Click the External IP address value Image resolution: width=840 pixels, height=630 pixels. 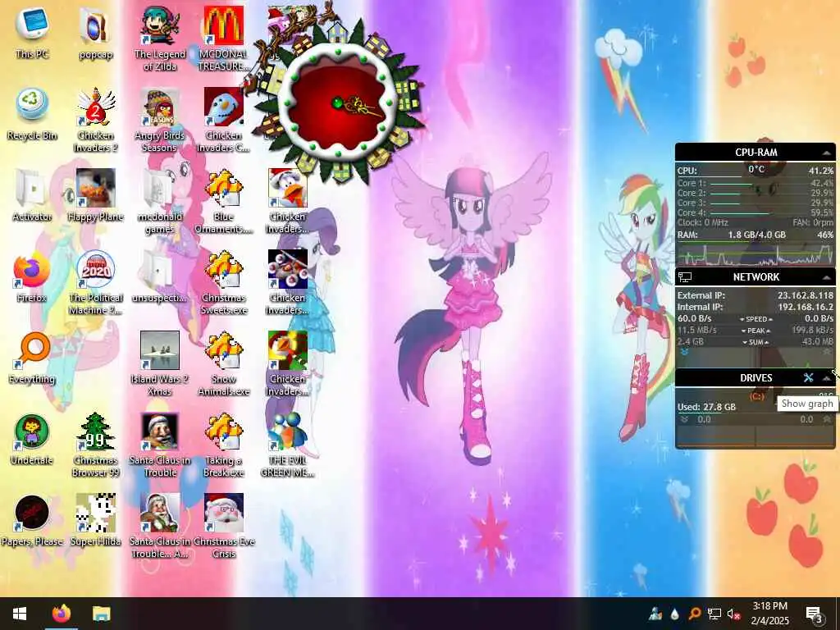(x=806, y=295)
